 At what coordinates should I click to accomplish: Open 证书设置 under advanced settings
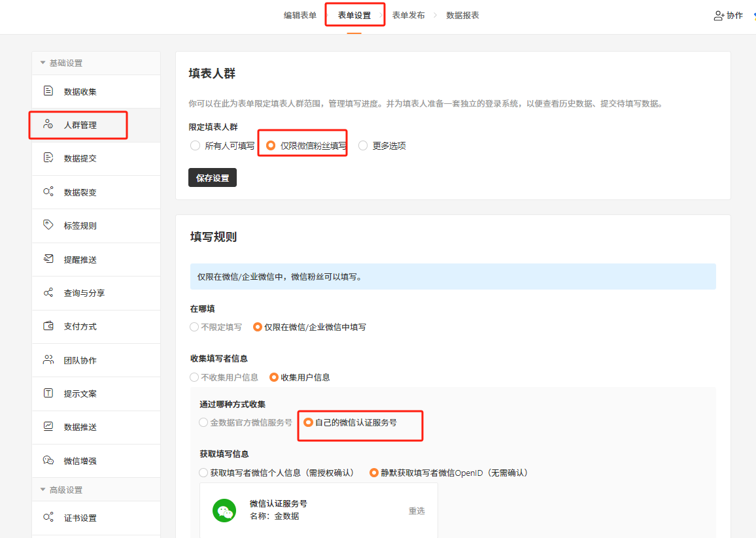click(96, 518)
